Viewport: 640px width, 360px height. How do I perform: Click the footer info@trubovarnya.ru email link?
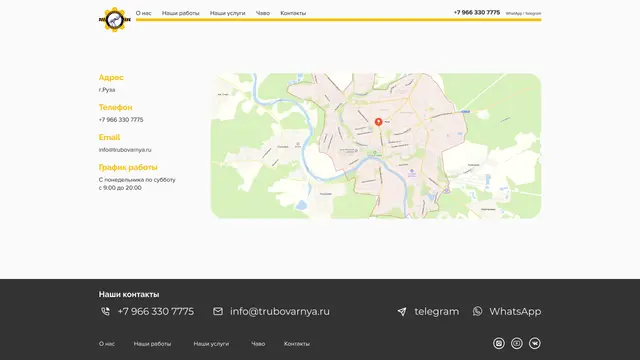coord(280,311)
